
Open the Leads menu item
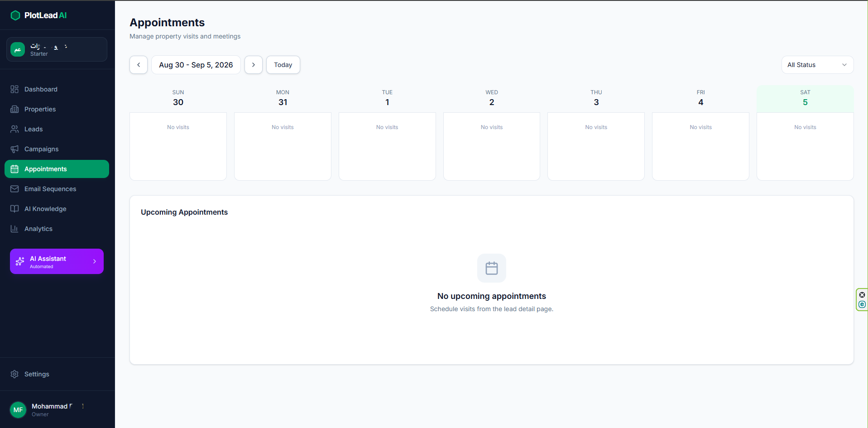pyautogui.click(x=57, y=129)
